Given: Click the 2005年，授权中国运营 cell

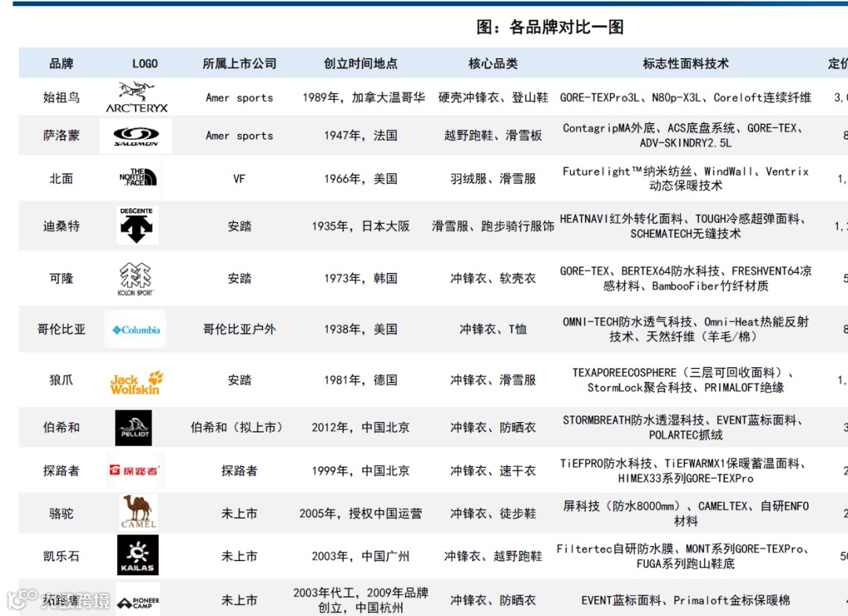Looking at the screenshot, I should [360, 513].
